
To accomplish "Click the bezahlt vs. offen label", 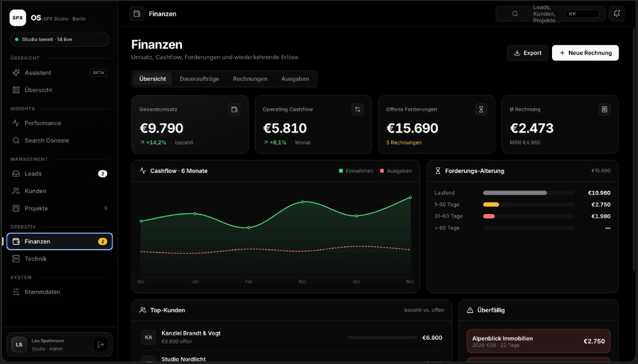I will point(424,310).
